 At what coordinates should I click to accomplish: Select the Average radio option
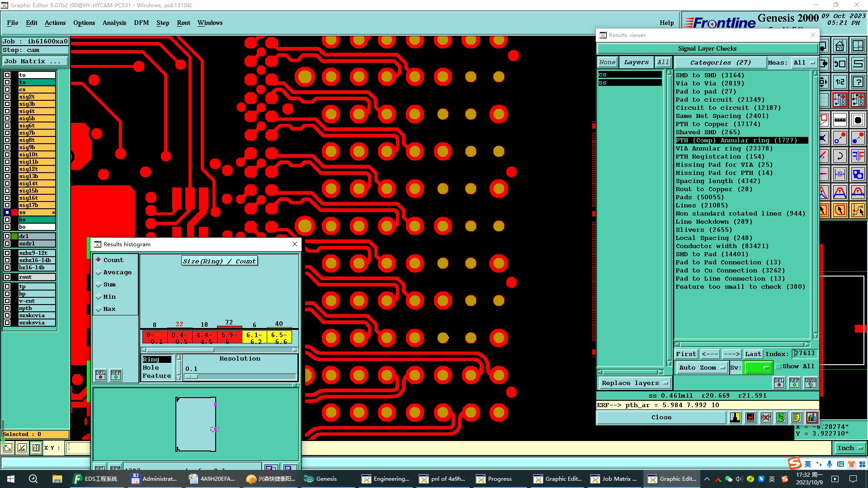99,272
